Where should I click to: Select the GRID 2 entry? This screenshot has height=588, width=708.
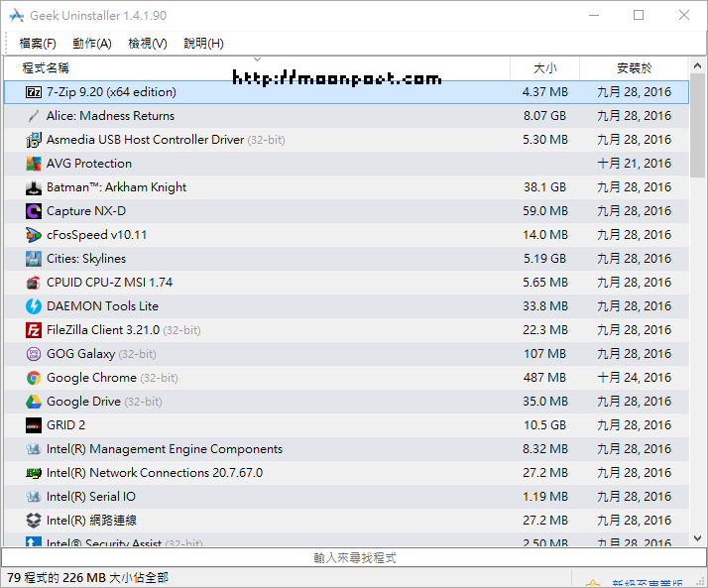[347, 425]
